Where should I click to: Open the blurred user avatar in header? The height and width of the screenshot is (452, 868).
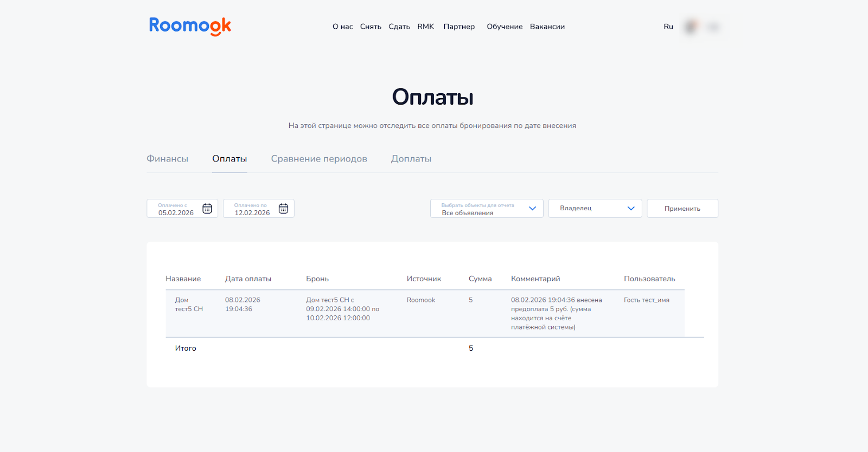click(x=691, y=27)
